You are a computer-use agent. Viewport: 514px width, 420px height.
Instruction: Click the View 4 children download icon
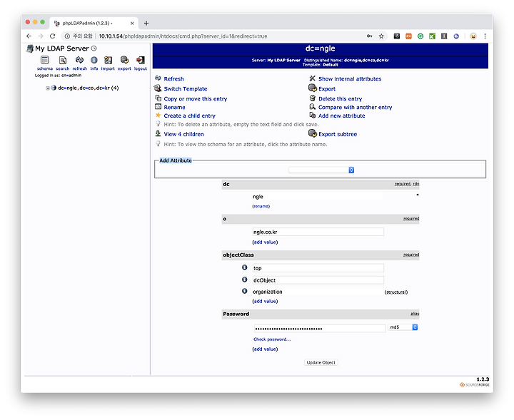pos(158,133)
